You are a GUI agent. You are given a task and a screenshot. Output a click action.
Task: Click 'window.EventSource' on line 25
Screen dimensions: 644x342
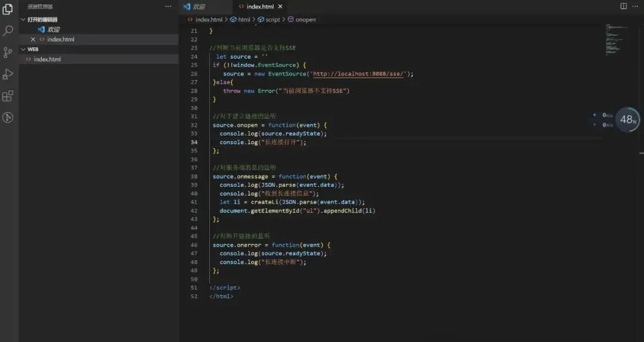pyautogui.click(x=264, y=65)
